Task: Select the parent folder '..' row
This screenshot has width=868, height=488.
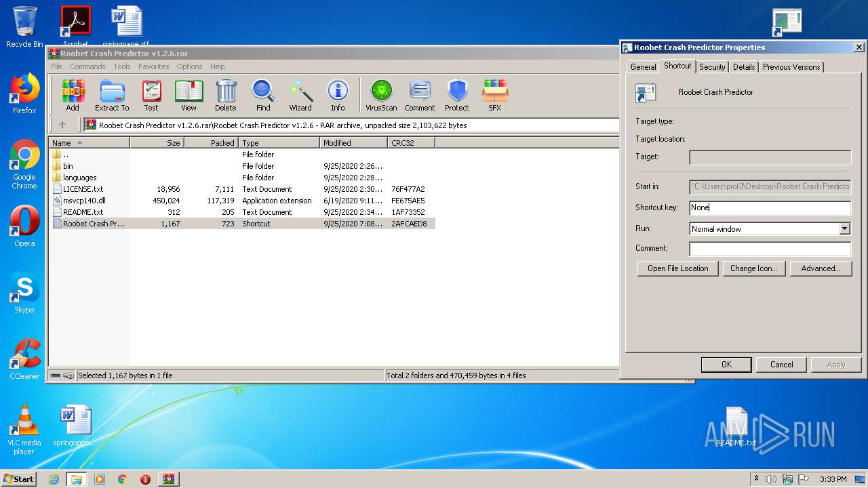Action: point(241,155)
